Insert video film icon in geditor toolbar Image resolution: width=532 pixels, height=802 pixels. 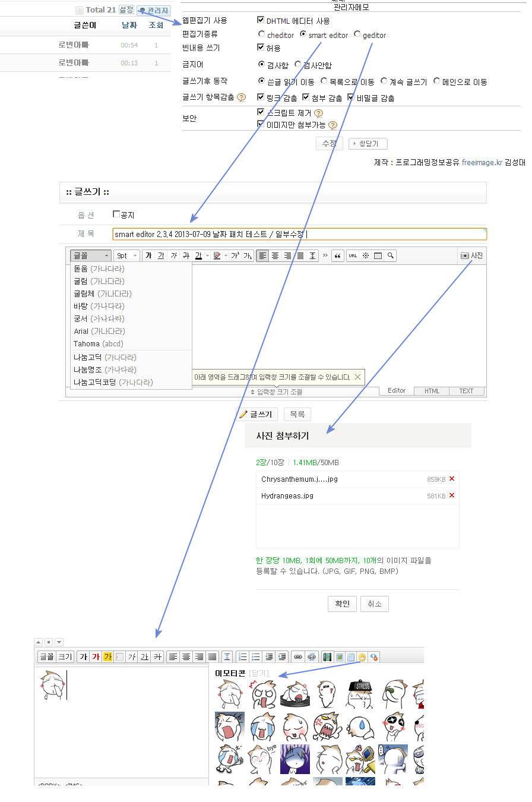click(x=327, y=656)
